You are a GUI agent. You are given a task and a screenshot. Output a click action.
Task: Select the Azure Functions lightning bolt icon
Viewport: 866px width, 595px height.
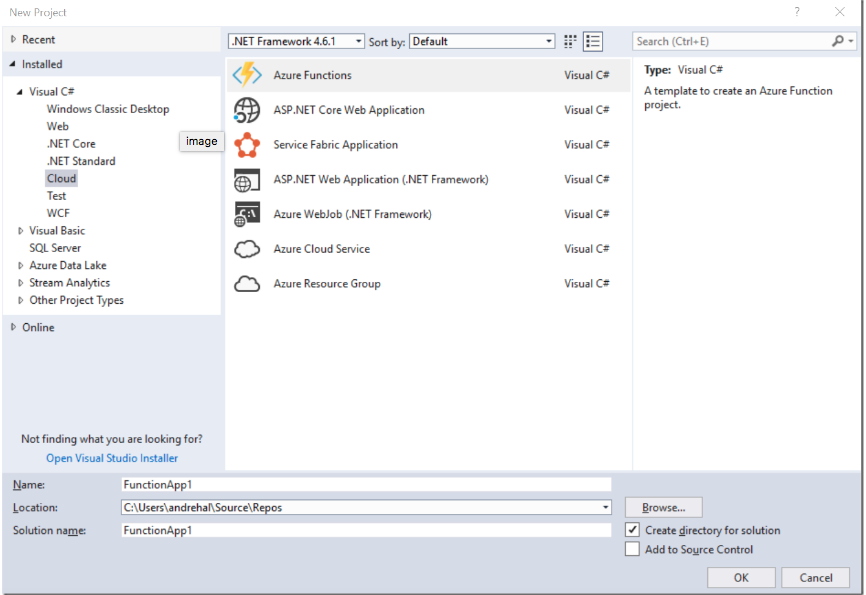(x=247, y=75)
